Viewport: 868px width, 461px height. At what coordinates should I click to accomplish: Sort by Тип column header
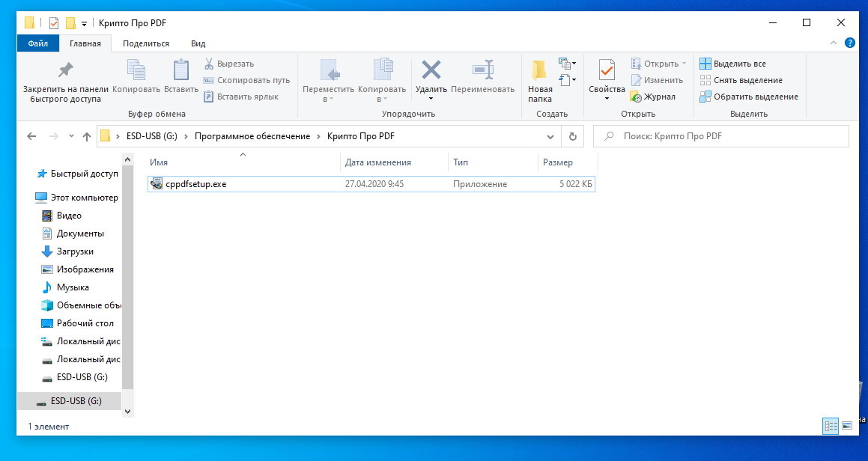pyautogui.click(x=494, y=162)
